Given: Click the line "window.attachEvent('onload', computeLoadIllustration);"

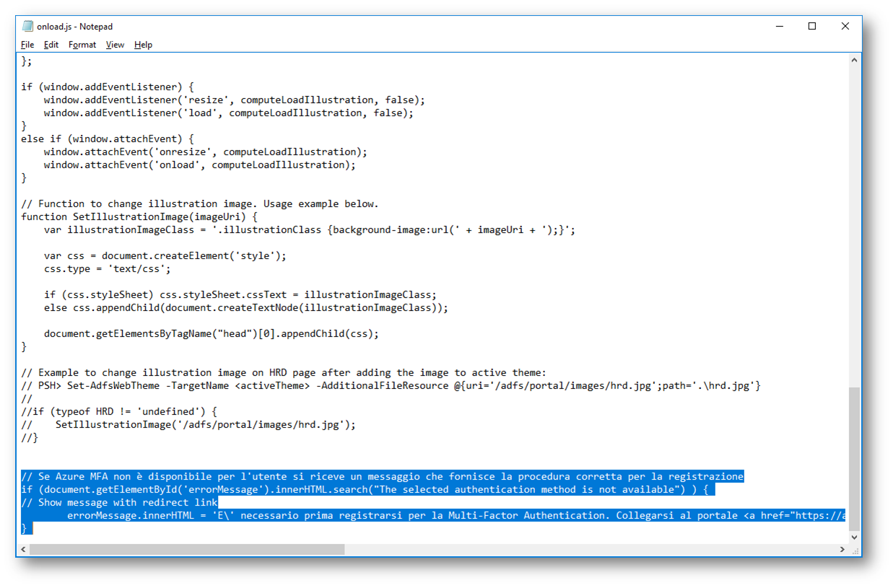Looking at the screenshot, I should coord(199,164).
